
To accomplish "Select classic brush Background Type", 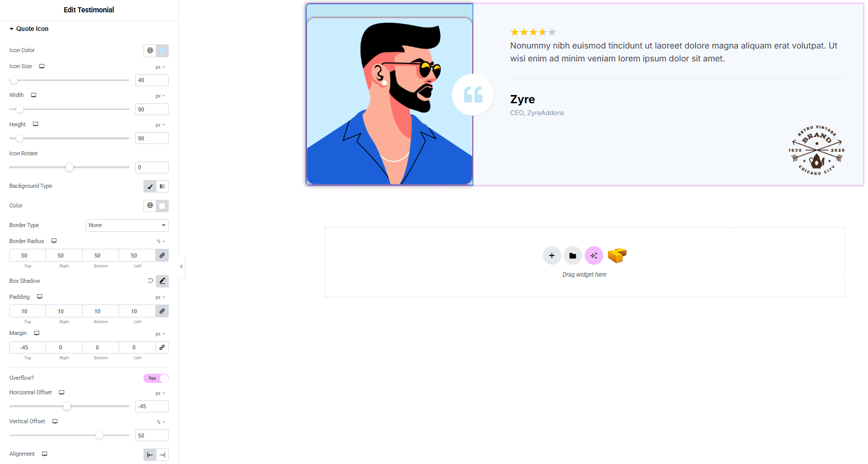I will (150, 186).
